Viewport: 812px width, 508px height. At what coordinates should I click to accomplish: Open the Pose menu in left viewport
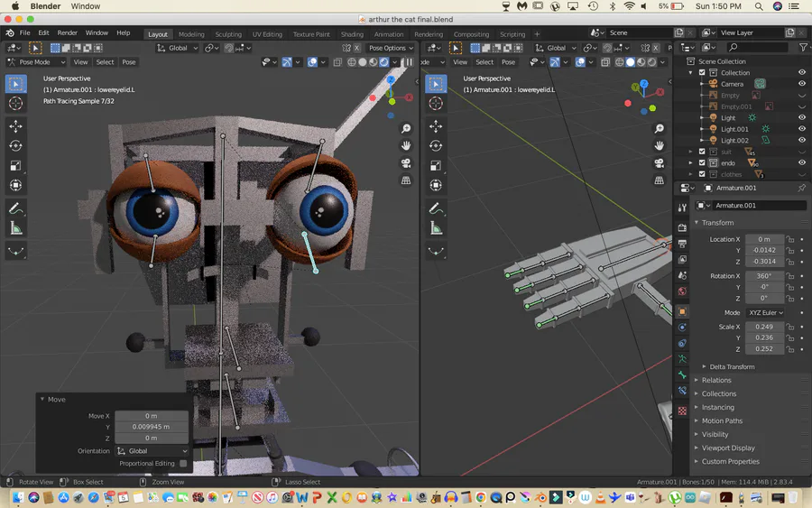tap(128, 62)
